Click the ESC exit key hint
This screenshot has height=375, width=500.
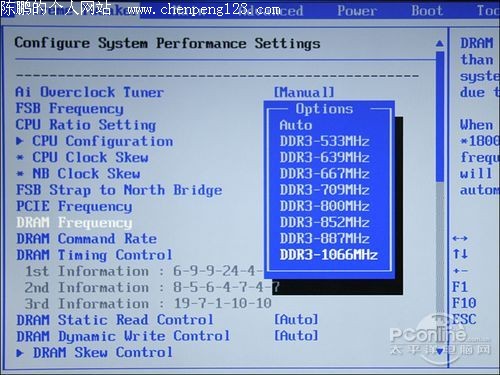[x=464, y=319]
